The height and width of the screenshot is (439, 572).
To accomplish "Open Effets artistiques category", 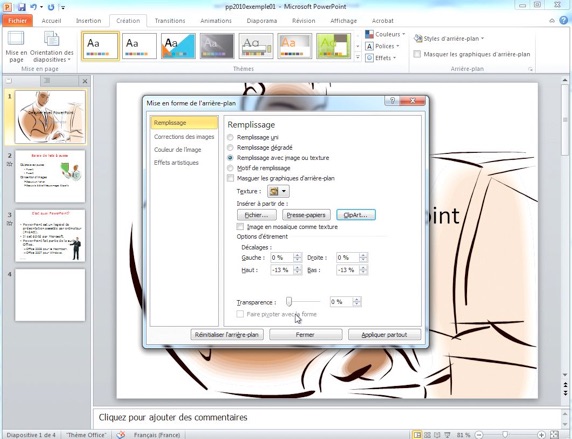I will [176, 163].
